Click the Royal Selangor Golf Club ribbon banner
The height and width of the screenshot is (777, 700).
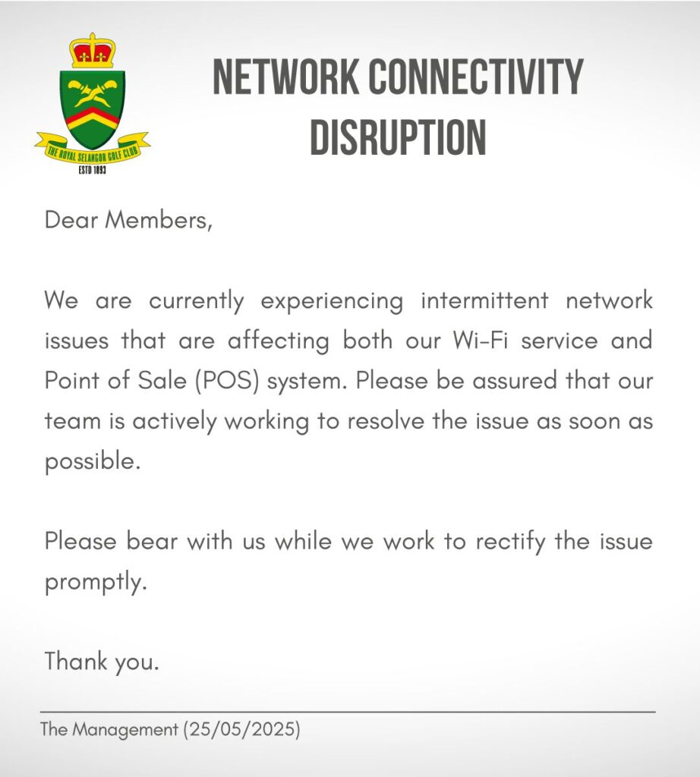click(92, 149)
